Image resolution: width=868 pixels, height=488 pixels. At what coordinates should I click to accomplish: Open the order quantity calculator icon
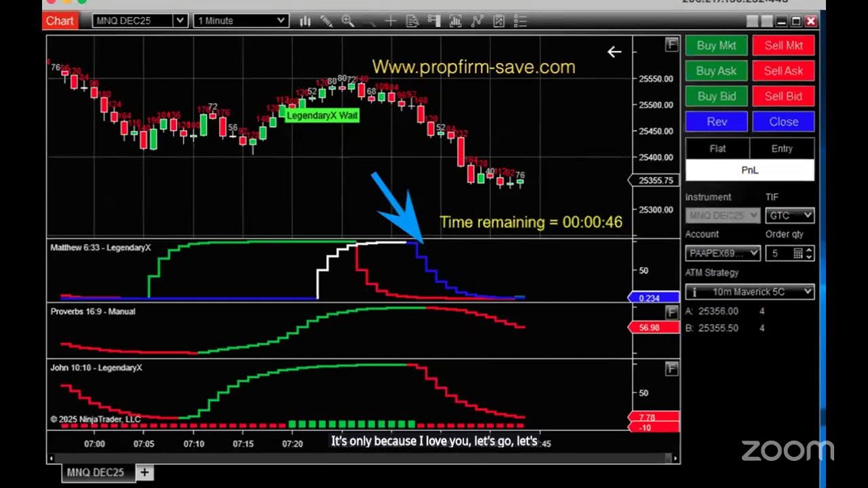click(x=797, y=253)
